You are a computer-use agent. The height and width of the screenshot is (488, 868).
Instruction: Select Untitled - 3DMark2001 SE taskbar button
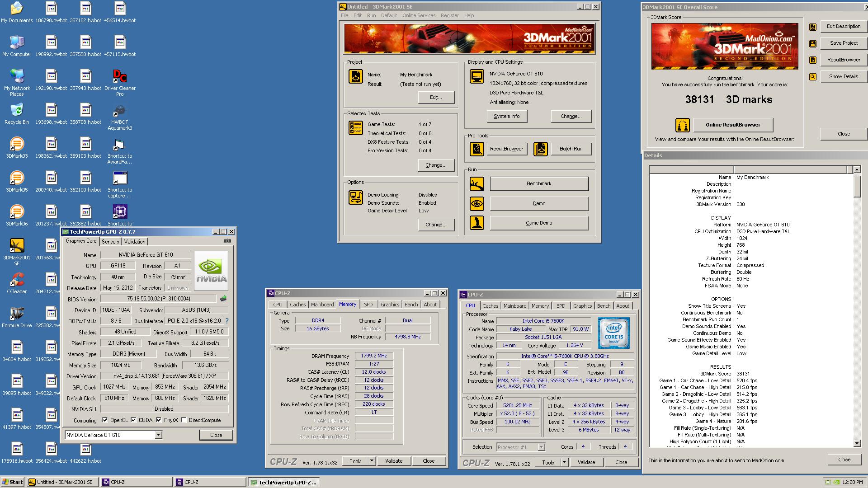point(63,482)
